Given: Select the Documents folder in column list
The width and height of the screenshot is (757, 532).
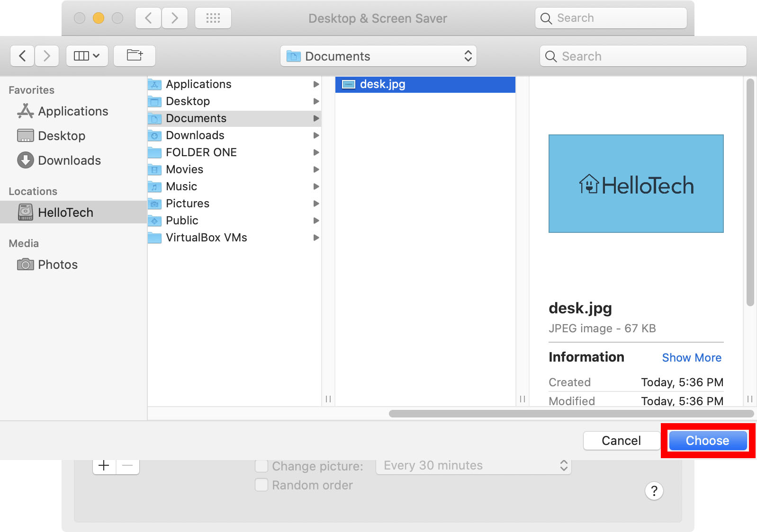Looking at the screenshot, I should 234,118.
